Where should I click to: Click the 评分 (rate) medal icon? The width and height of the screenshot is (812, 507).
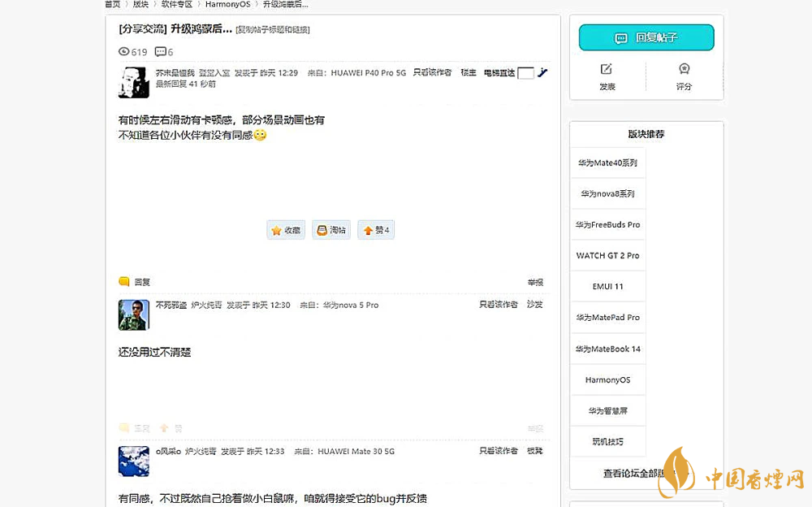[x=685, y=69]
